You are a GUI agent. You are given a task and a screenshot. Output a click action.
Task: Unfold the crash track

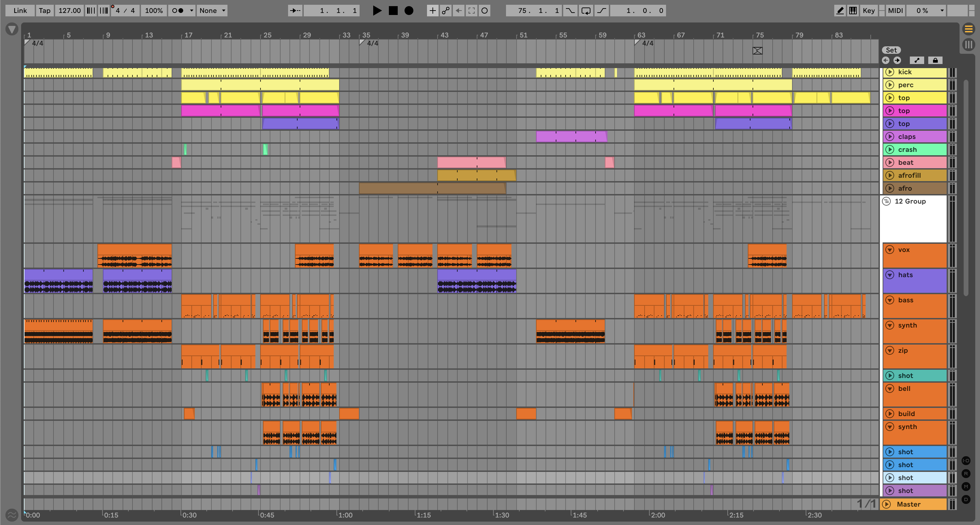pos(889,149)
